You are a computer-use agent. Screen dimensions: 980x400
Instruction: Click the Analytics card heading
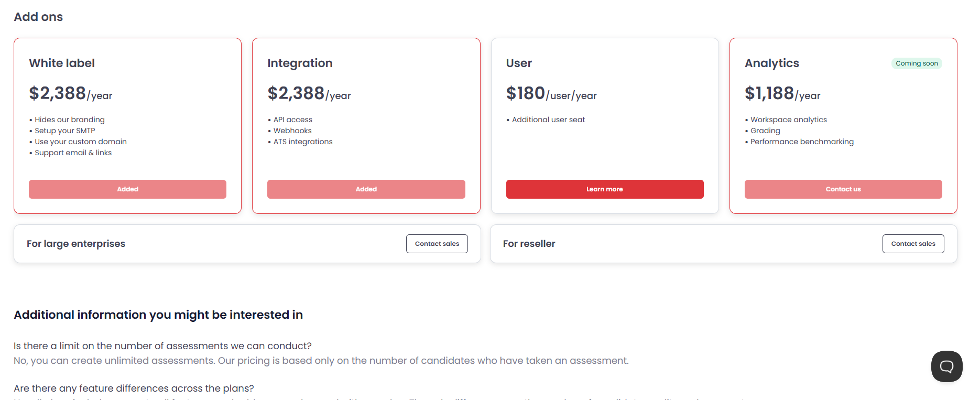pyautogui.click(x=771, y=63)
